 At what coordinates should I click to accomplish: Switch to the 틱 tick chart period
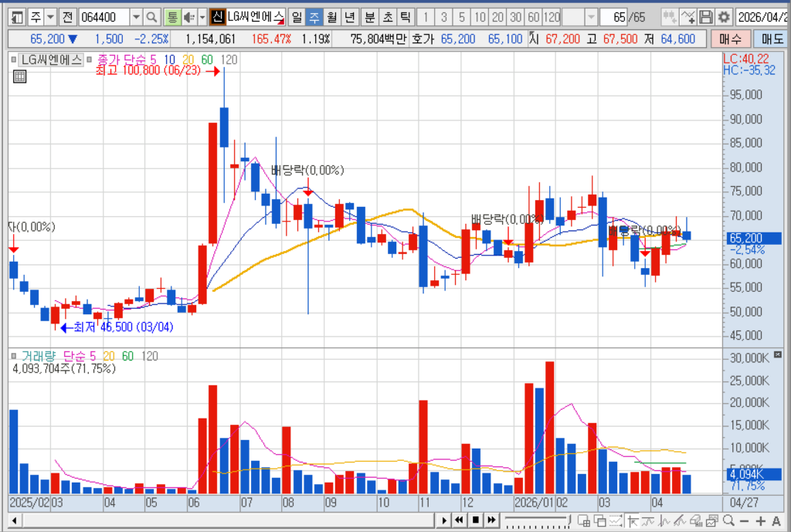pyautogui.click(x=405, y=18)
